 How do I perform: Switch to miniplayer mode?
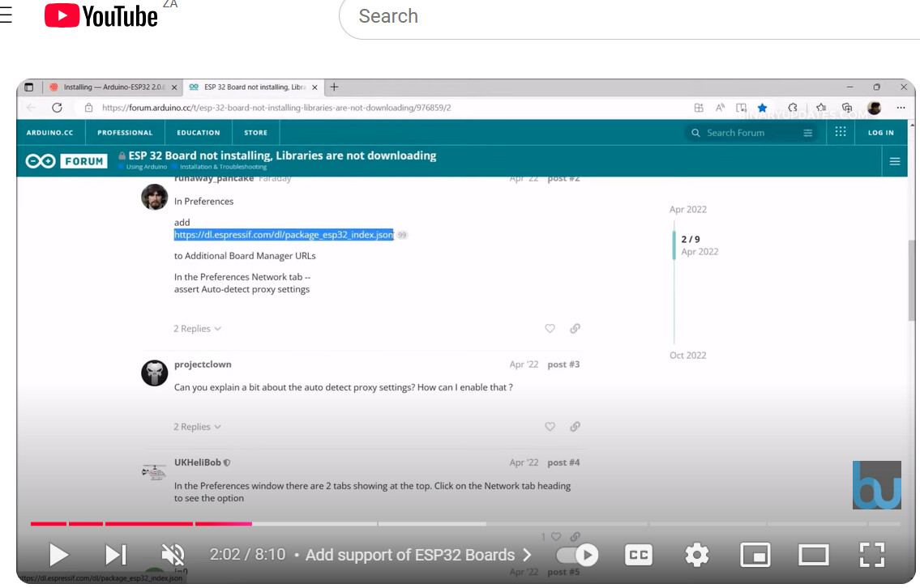(x=755, y=555)
